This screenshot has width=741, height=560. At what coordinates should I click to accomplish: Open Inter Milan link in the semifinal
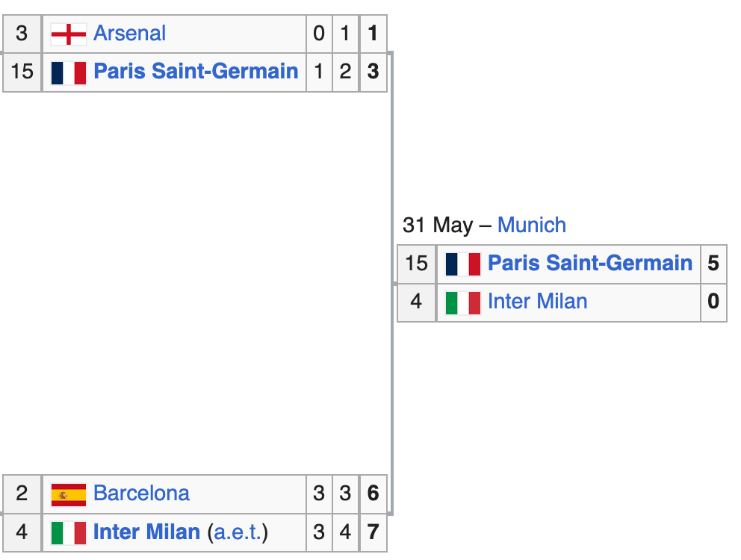tap(147, 532)
